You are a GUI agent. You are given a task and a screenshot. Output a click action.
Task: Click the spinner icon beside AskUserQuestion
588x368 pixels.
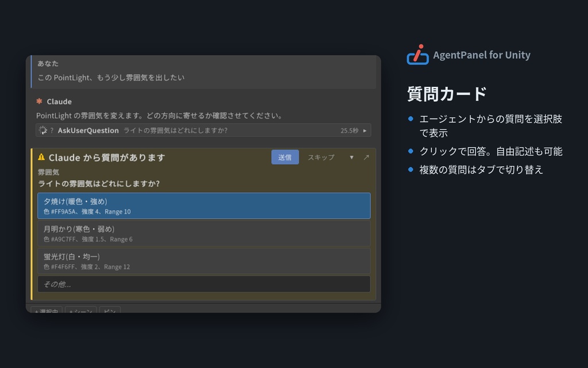point(42,131)
